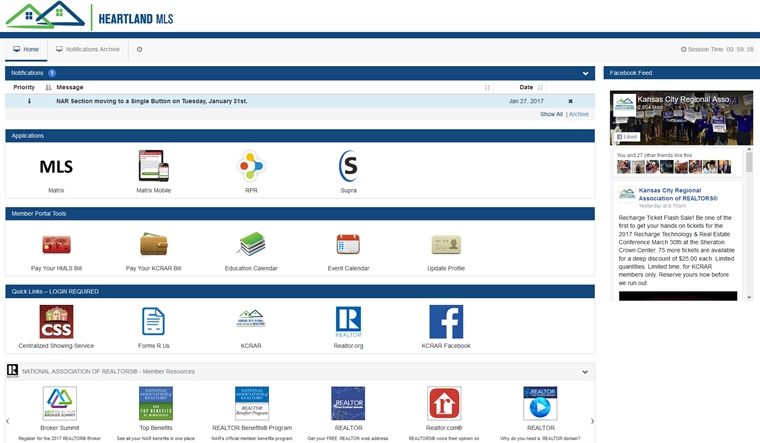
Task: Open the .REALTOR domain video icon
Action: [540, 403]
